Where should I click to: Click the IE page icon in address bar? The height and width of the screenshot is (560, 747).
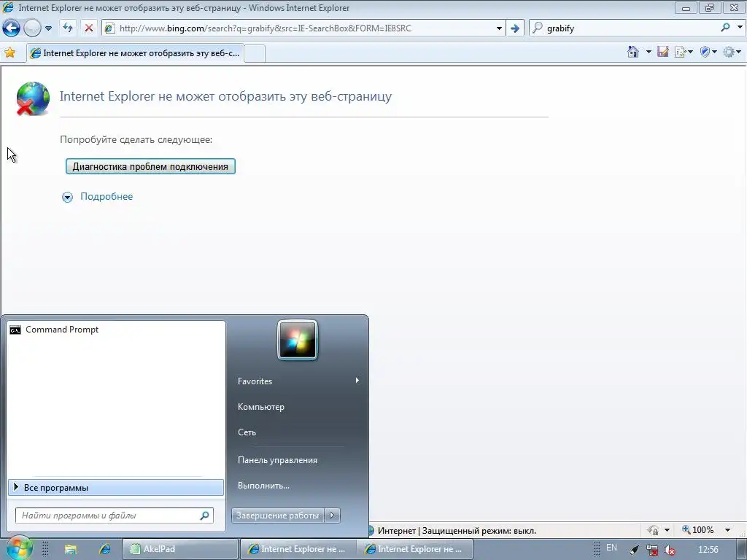tap(109, 28)
